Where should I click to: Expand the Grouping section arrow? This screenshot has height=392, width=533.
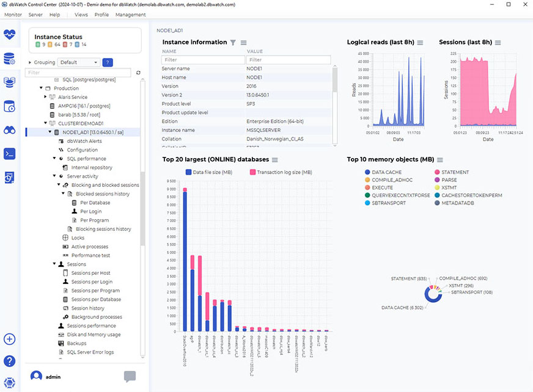[30, 62]
